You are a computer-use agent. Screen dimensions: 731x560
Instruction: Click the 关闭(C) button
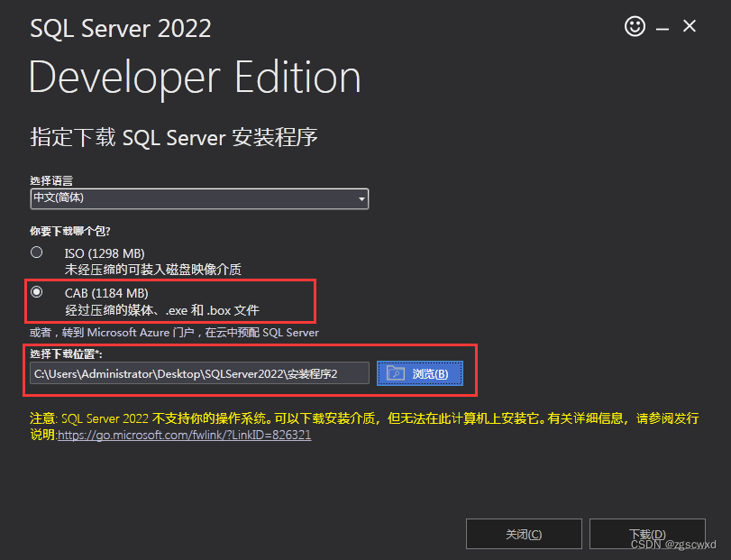coord(524,534)
